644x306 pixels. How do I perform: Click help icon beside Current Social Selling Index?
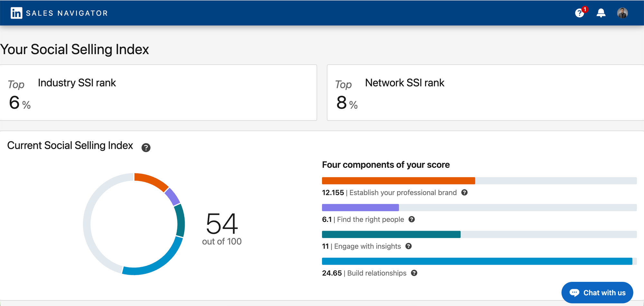point(146,148)
